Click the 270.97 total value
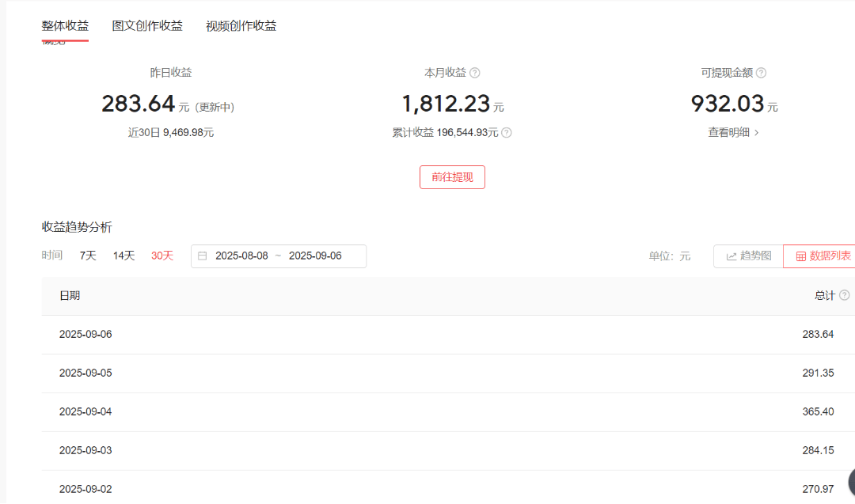This screenshot has height=504, width=855. 818,489
